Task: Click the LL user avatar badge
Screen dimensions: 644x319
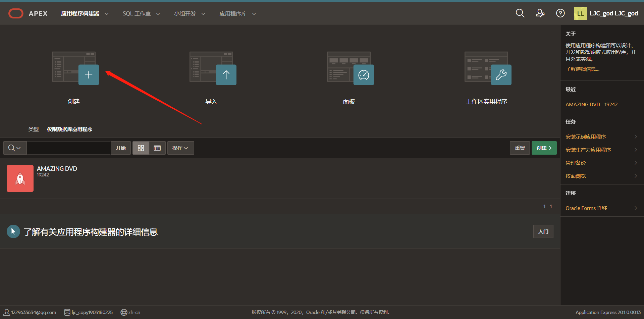Action: pos(580,13)
